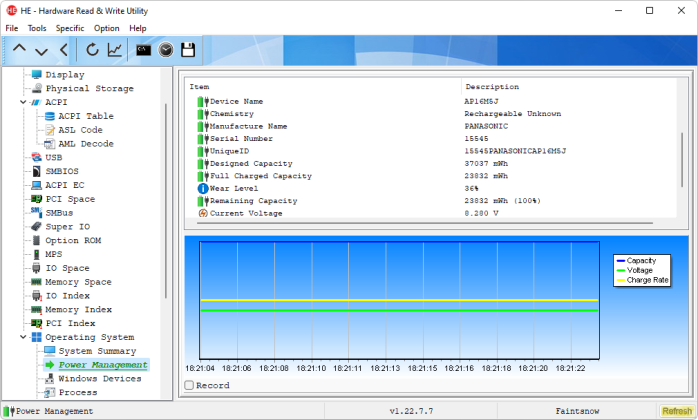
Task: Click the MPS icon
Action: point(37,254)
